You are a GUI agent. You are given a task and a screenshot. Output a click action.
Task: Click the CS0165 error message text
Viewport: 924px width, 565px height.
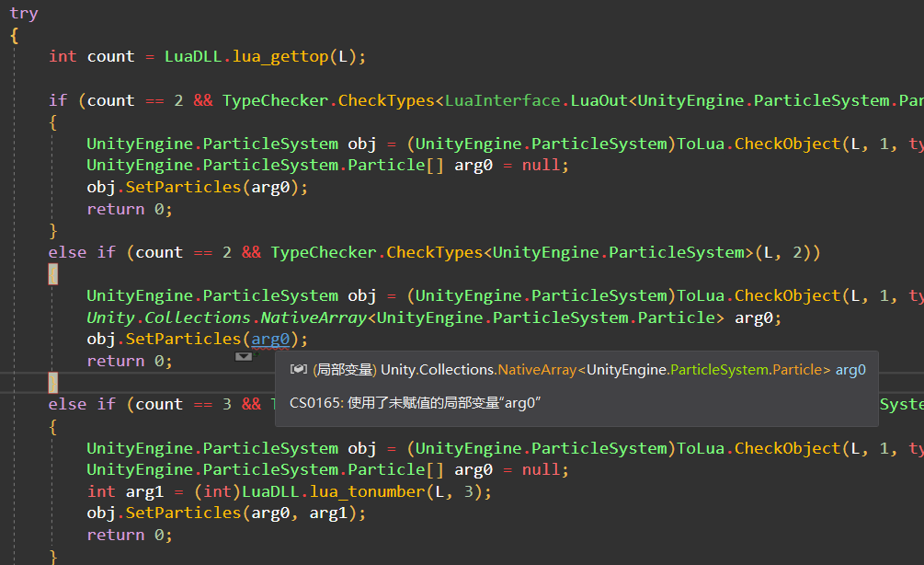click(x=415, y=403)
